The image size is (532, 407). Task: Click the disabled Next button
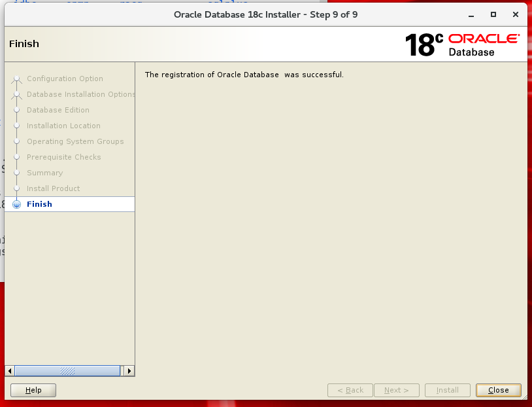pyautogui.click(x=397, y=390)
